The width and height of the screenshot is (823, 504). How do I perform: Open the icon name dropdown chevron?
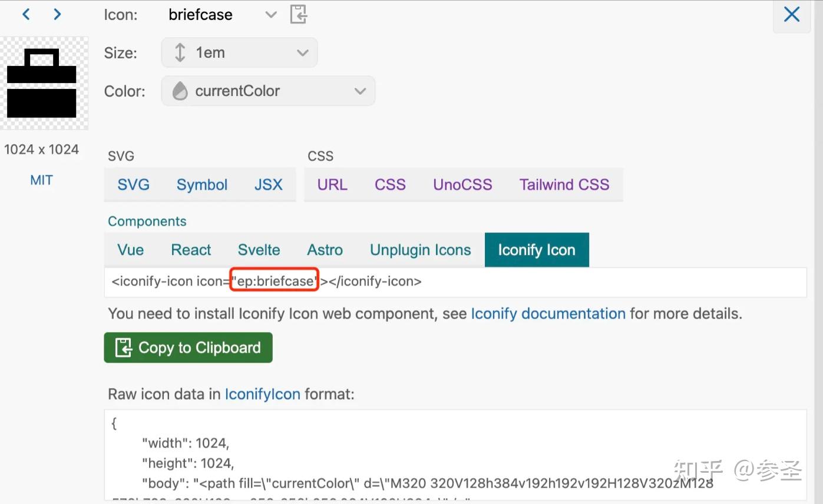[x=271, y=15]
